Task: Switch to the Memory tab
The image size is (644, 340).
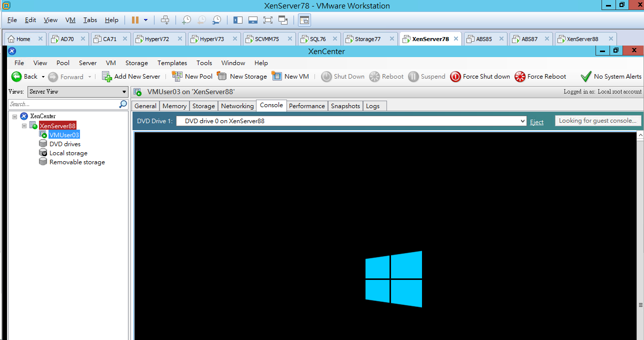Action: pyautogui.click(x=174, y=106)
